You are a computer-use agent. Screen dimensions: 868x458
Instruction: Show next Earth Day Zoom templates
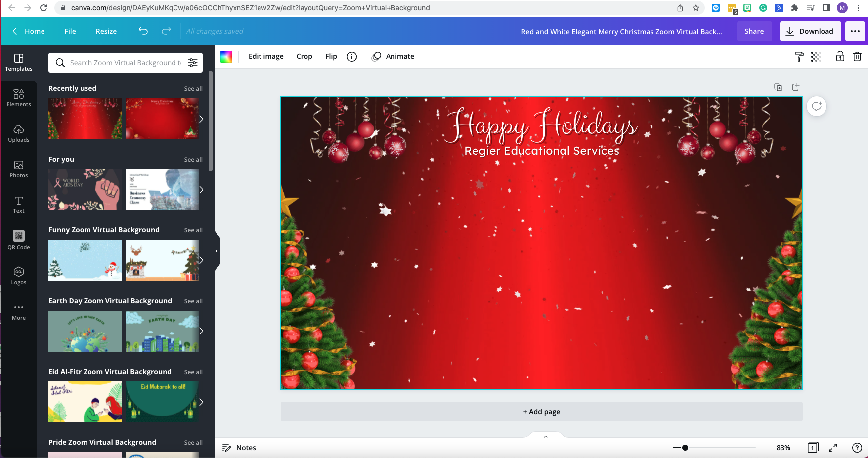[x=201, y=331]
